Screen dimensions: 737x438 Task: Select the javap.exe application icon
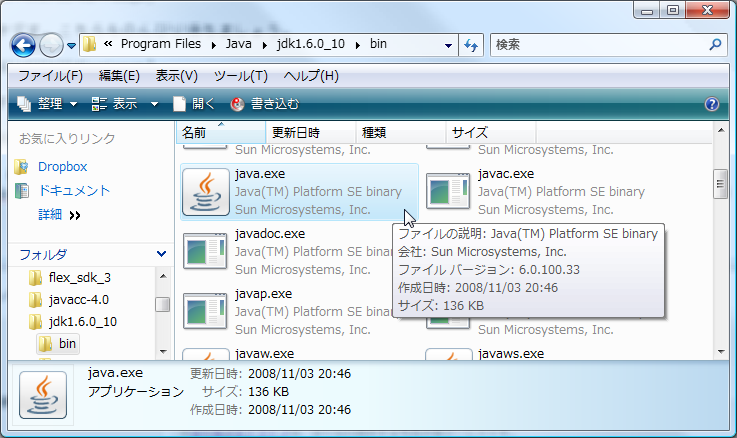[205, 311]
